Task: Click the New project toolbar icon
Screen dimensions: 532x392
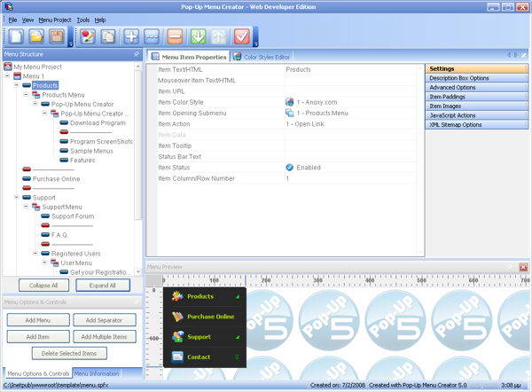Action: pyautogui.click(x=16, y=36)
